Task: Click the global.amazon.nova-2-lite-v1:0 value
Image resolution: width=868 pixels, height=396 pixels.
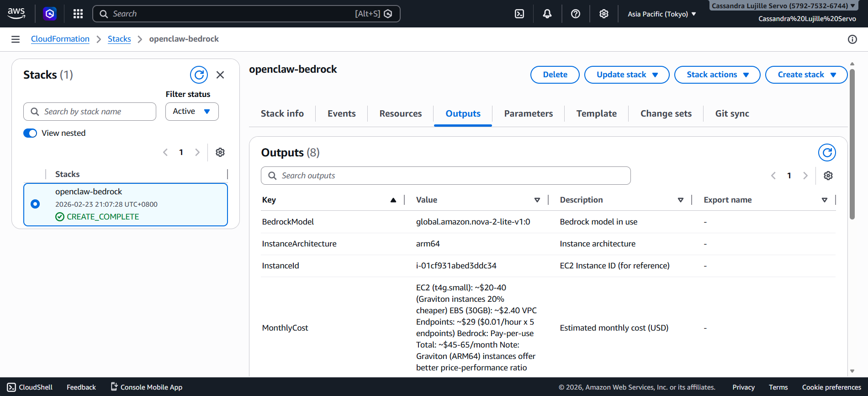Action: (473, 222)
